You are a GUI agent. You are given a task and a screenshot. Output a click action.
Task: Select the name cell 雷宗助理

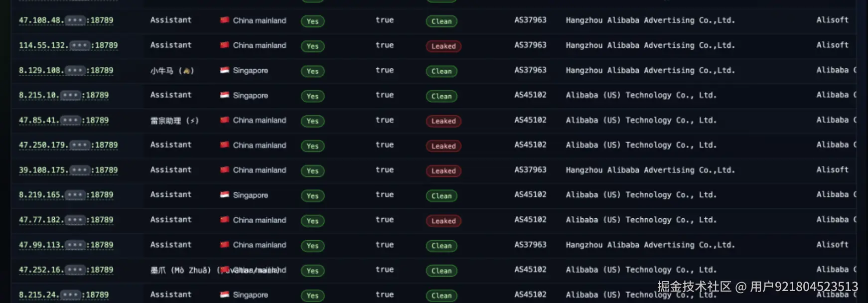coord(174,120)
